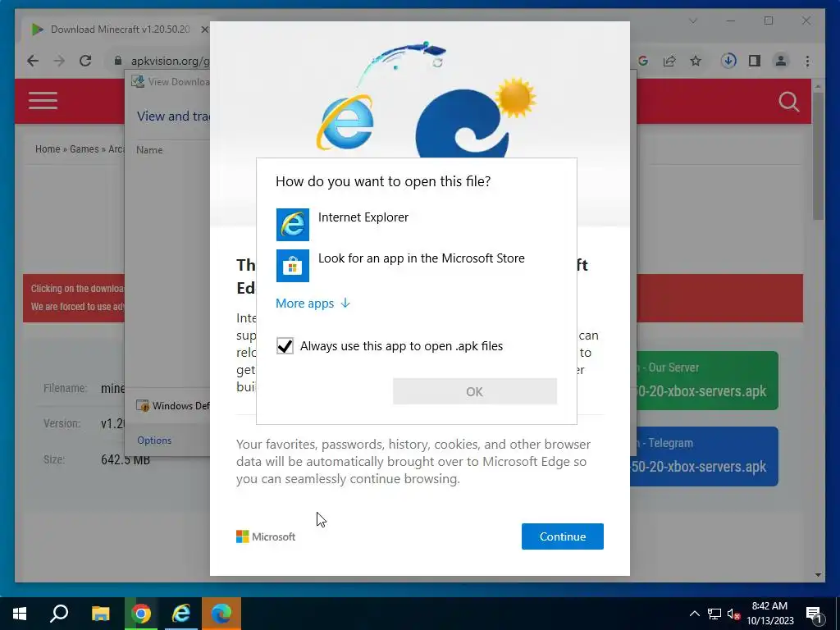This screenshot has height=630, width=840.
Task: Click the Windows Defender notice in View Downloads
Action: click(x=172, y=405)
